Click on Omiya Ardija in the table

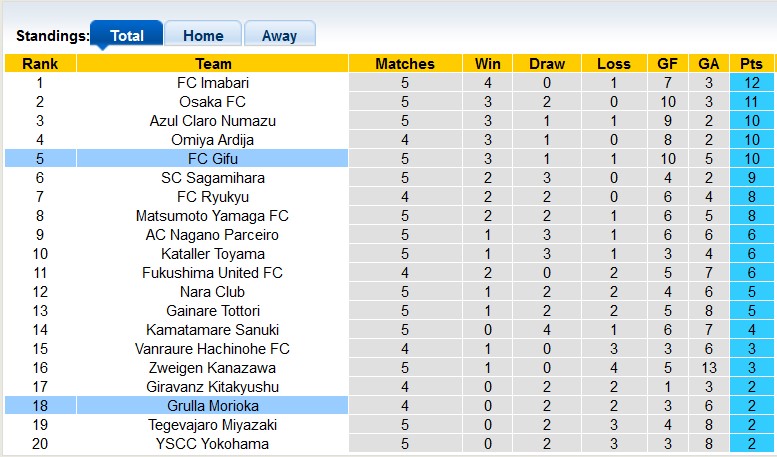(213, 140)
